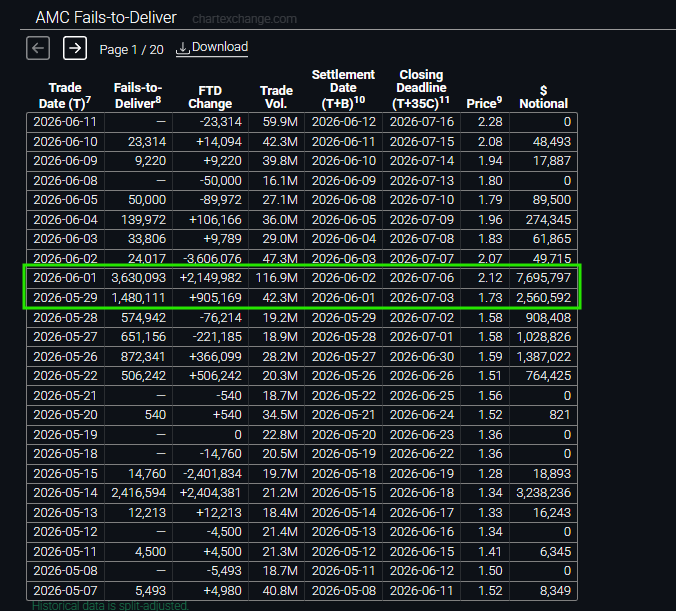Select the trade date 2026-05-28 cell
676x611 pixels.
65,318
